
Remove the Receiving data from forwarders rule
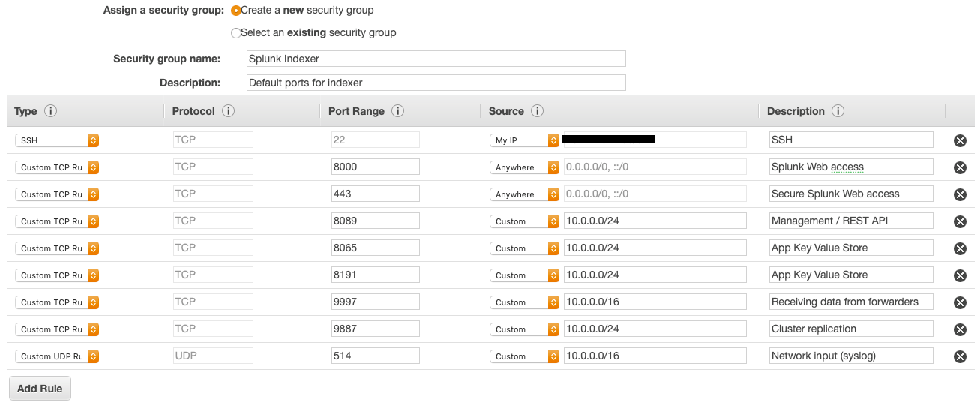[960, 302]
